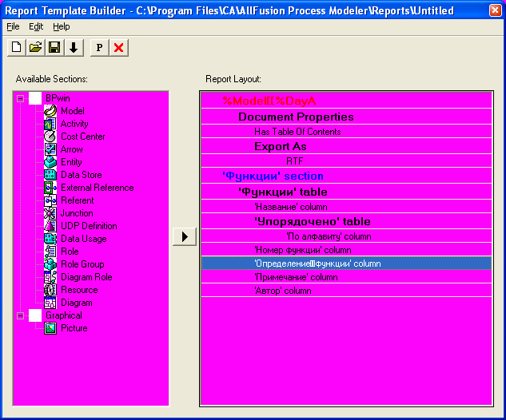The width and height of the screenshot is (506, 420).
Task: Select the External Reference section icon
Action: (50, 188)
